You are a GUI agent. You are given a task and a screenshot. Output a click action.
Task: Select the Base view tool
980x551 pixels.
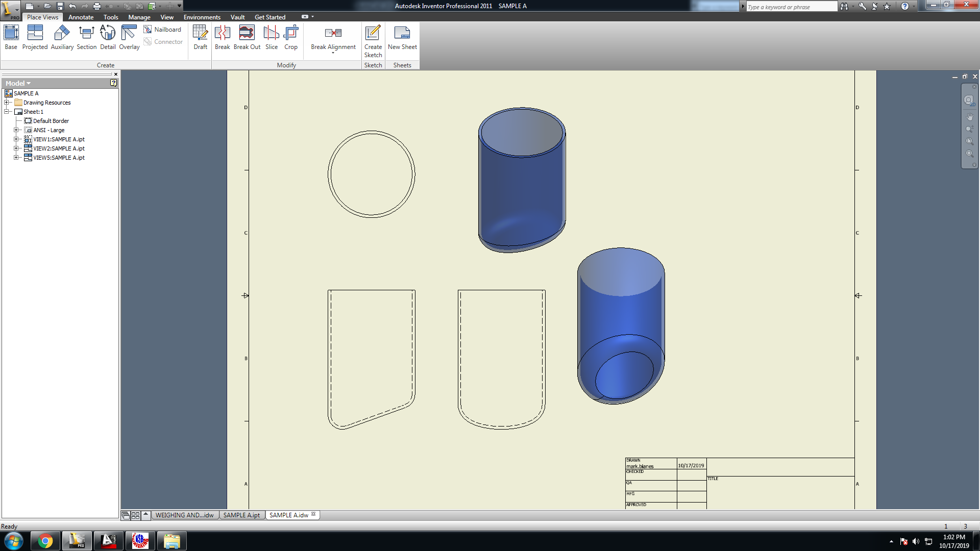pyautogui.click(x=11, y=37)
